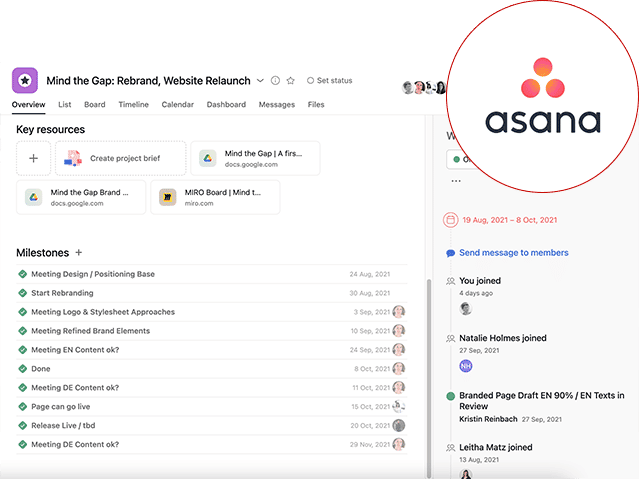Click assignee avatar on '8 Oct, 2021' row

399,369
